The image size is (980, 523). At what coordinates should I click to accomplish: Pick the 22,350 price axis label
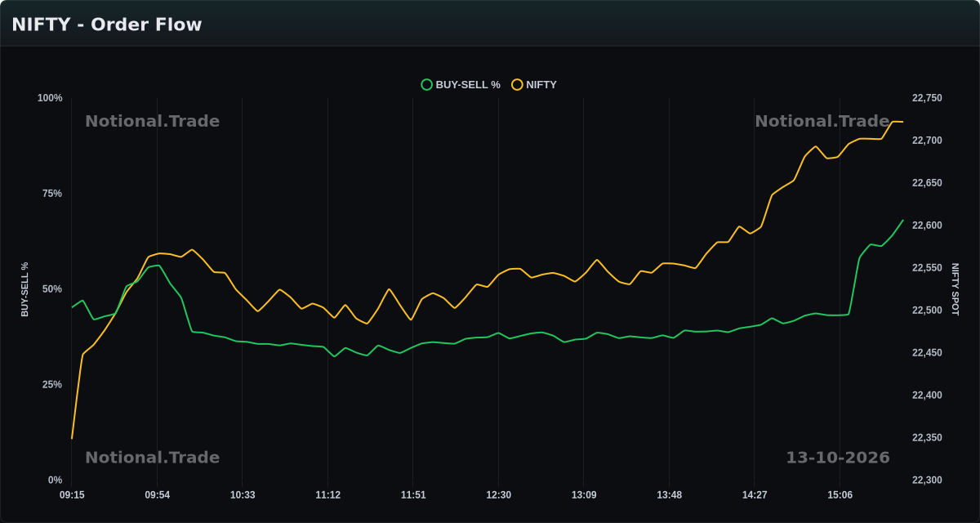point(927,438)
